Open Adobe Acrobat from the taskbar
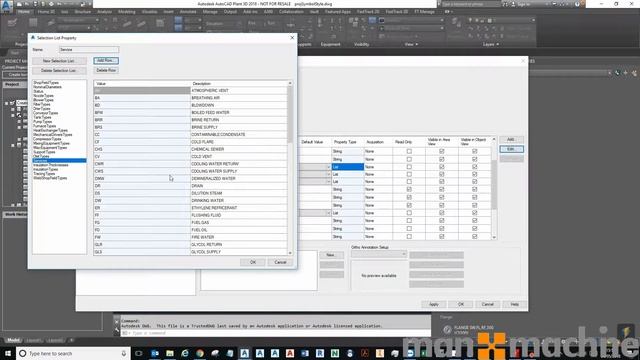The height and width of the screenshot is (360, 640). (x=365, y=353)
